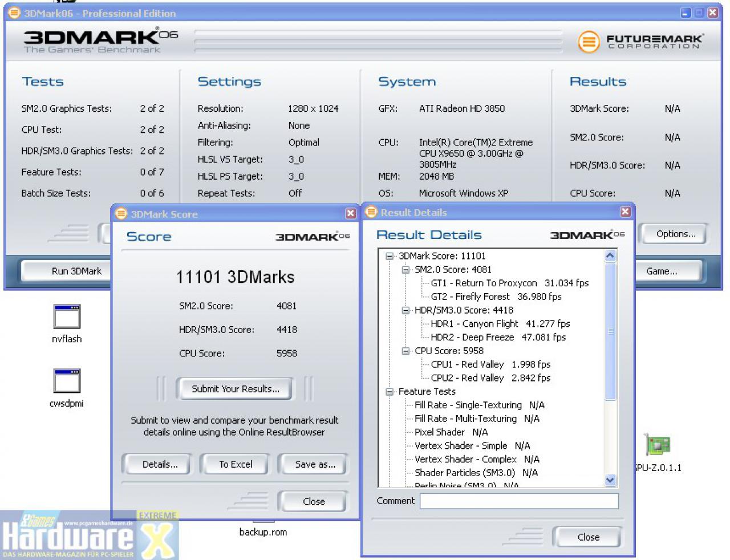The image size is (730, 560).
Task: Collapse the CPU Score: 5958 node
Action: coord(405,351)
